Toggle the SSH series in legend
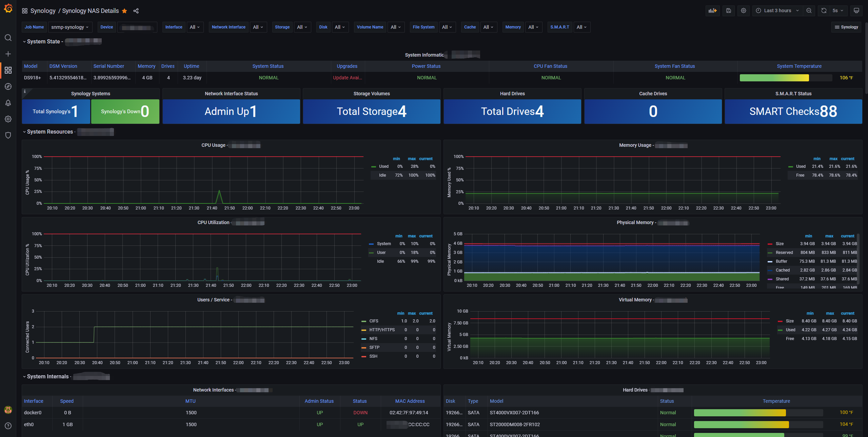 pos(373,356)
